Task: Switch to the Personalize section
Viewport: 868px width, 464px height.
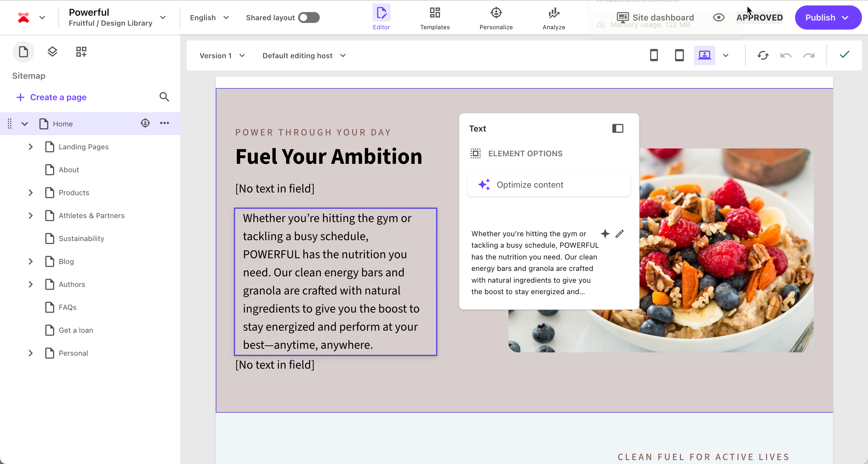Action: (496, 17)
